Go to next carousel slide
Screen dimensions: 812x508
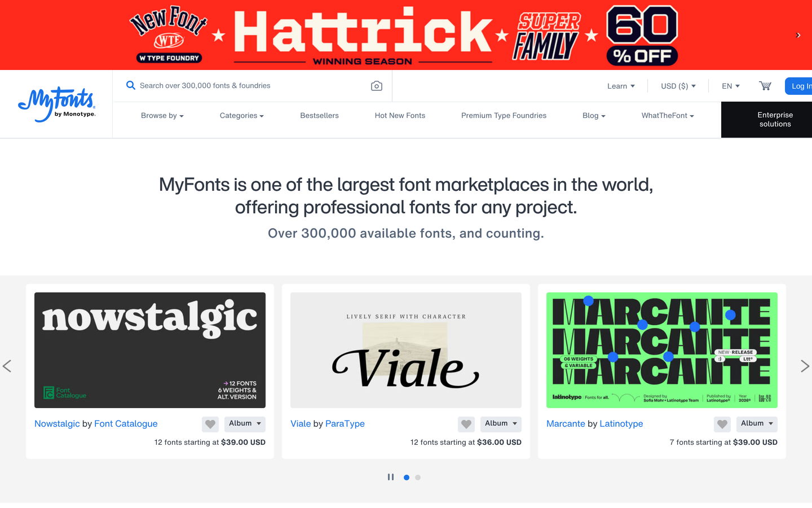(x=805, y=366)
